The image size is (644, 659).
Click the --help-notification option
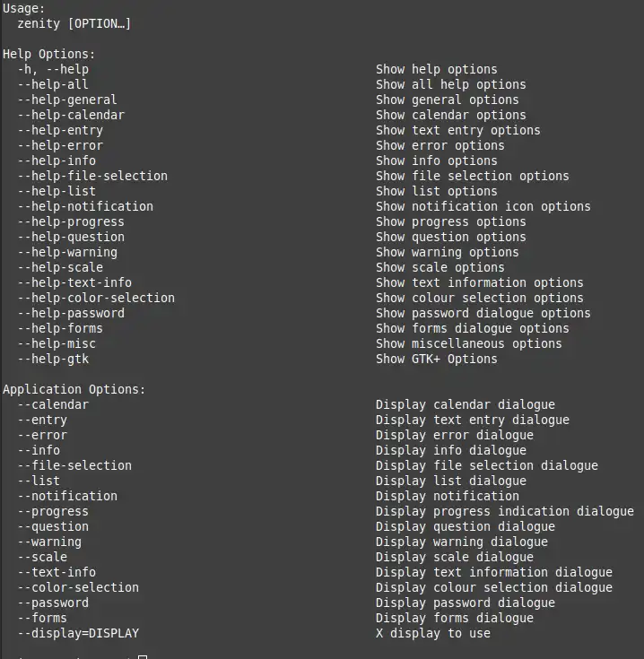[x=85, y=206]
